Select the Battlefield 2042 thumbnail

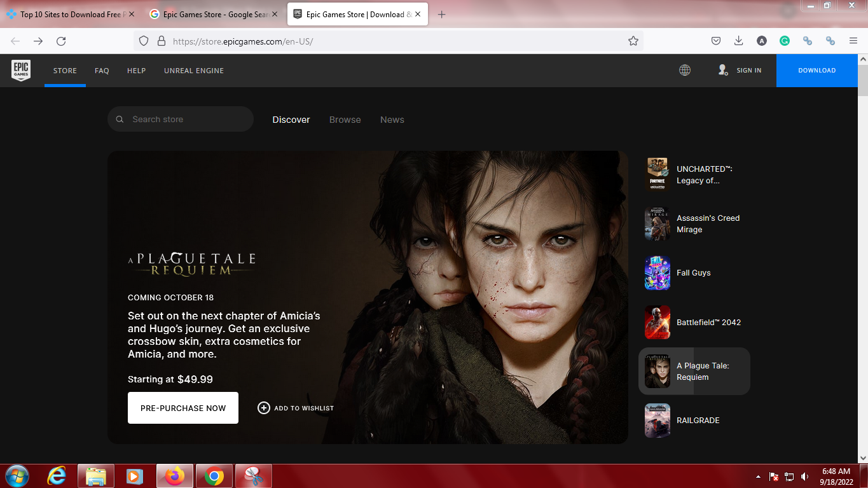pyautogui.click(x=658, y=322)
